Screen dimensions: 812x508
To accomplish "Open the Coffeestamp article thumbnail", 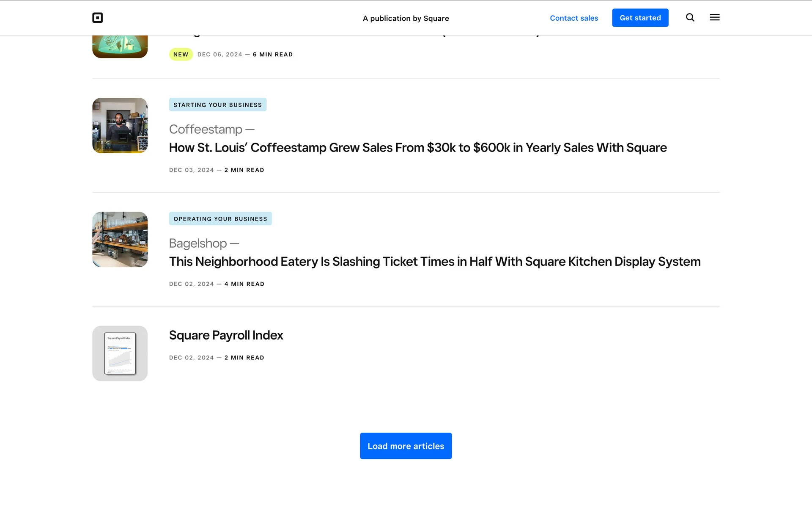I will tap(120, 125).
